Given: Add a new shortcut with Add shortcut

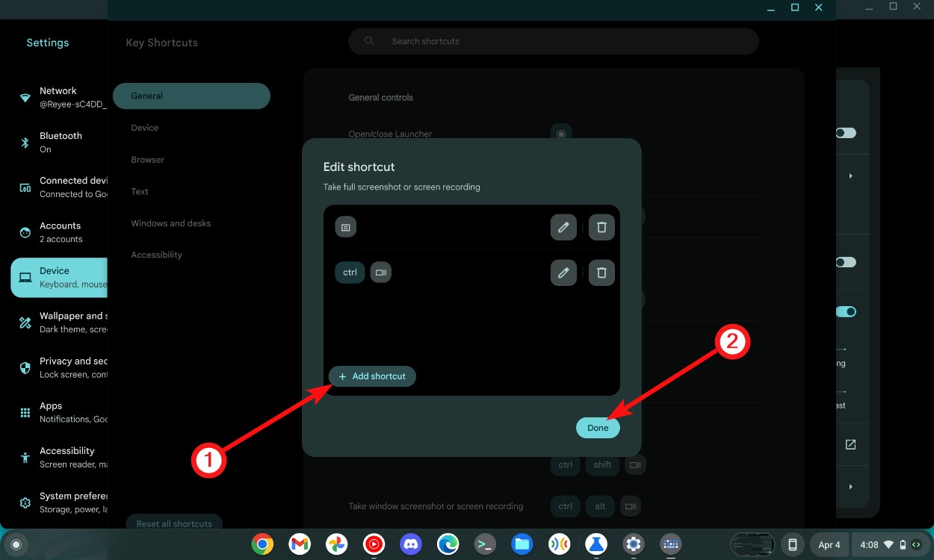Looking at the screenshot, I should (x=372, y=376).
